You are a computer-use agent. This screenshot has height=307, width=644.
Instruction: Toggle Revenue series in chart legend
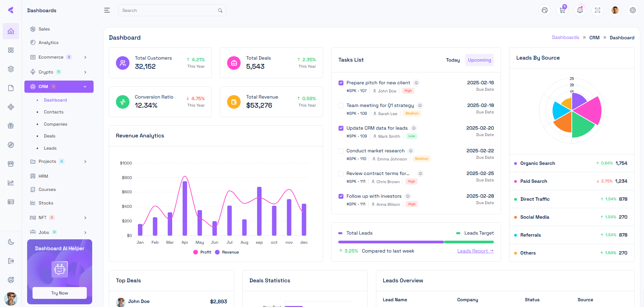pyautogui.click(x=227, y=252)
